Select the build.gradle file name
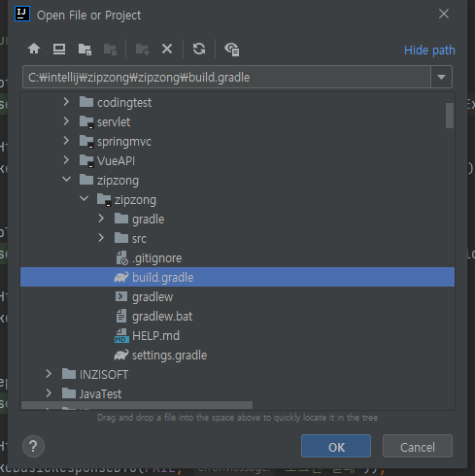This screenshot has width=475, height=476. coord(163,278)
